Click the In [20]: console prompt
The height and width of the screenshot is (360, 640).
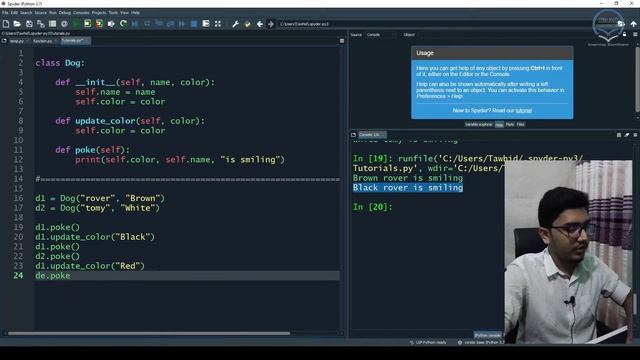click(372, 207)
